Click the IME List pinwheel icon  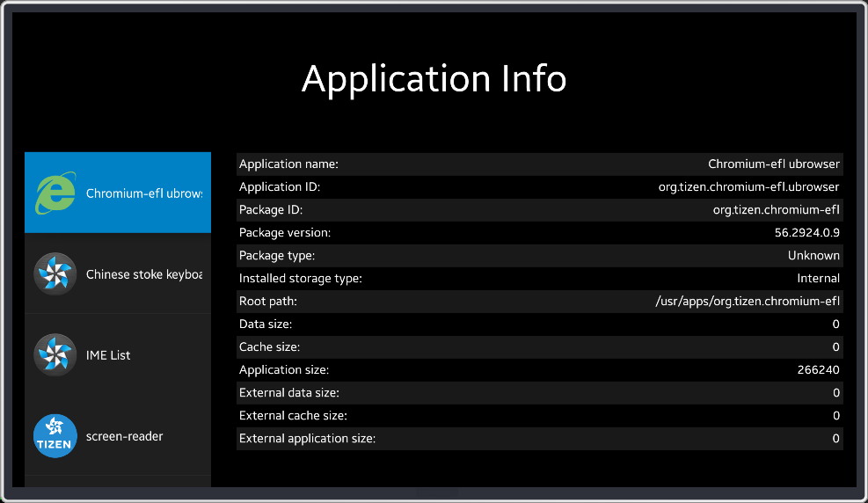[x=55, y=355]
